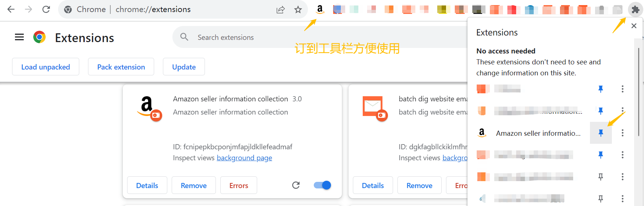Screen dimensions: 644x206
Task: Click the search magnifier icon
Action: coord(184,37)
